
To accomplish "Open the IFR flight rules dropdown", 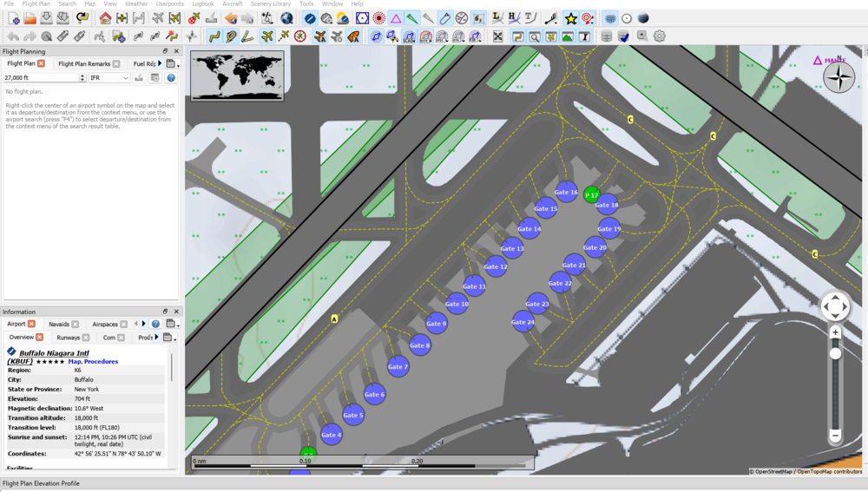I will tap(109, 78).
